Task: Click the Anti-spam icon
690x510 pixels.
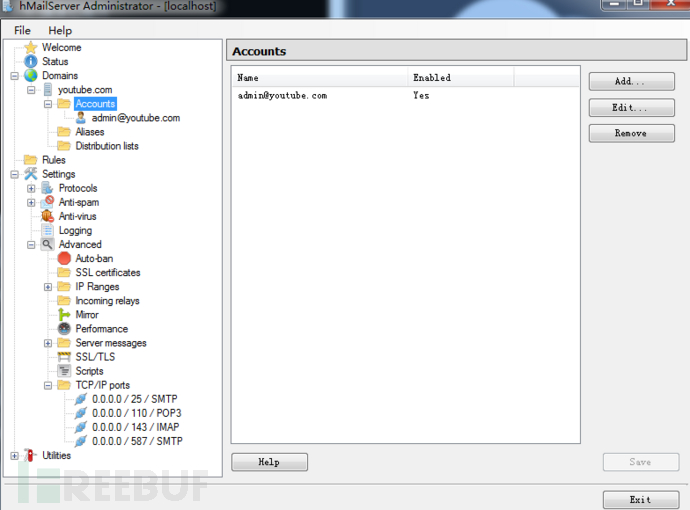Action: pos(48,202)
